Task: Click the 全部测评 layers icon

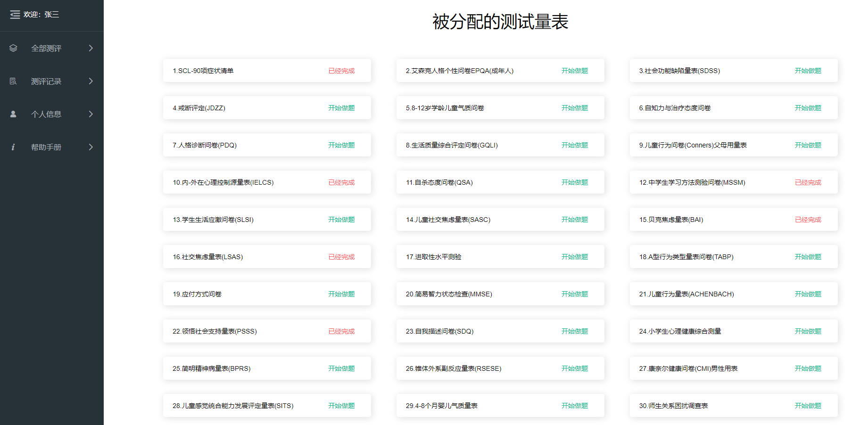Action: [13, 48]
